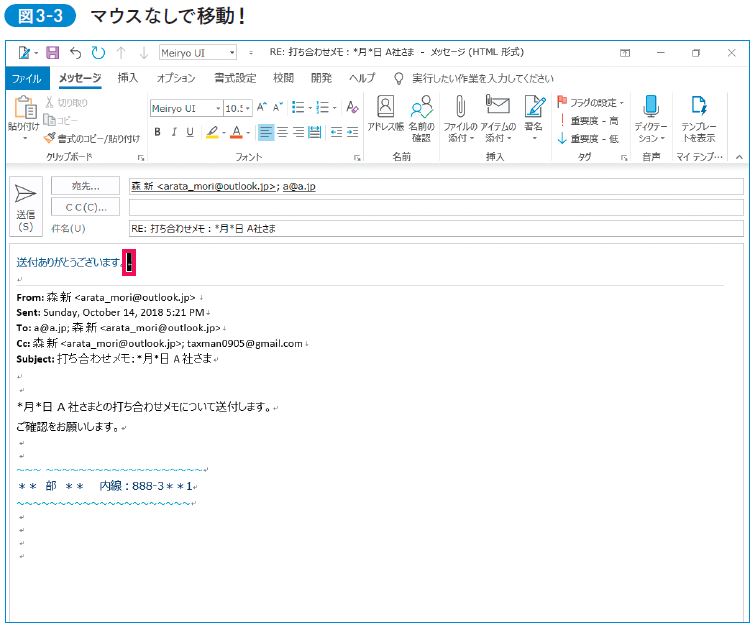Check names with 名前の確認
The height and width of the screenshot is (628, 756).
click(421, 119)
